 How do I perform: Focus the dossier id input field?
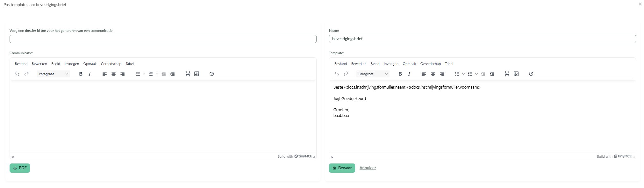click(x=163, y=39)
